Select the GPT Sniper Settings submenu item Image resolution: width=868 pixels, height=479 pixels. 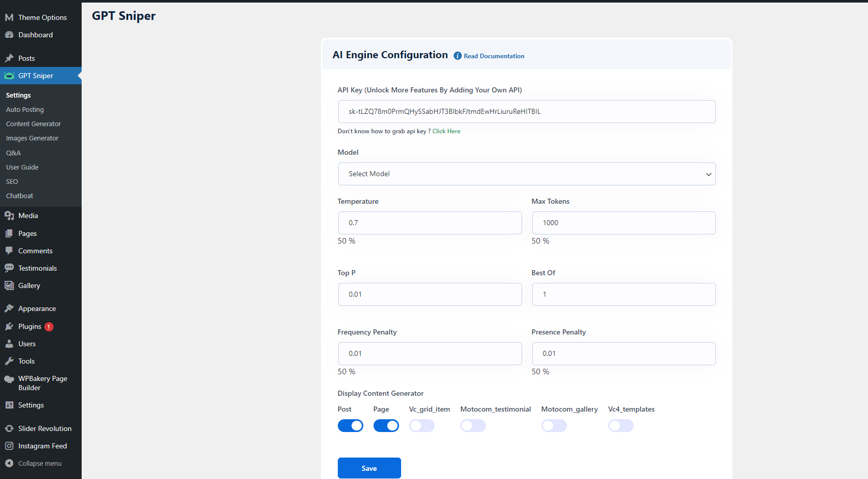(18, 95)
